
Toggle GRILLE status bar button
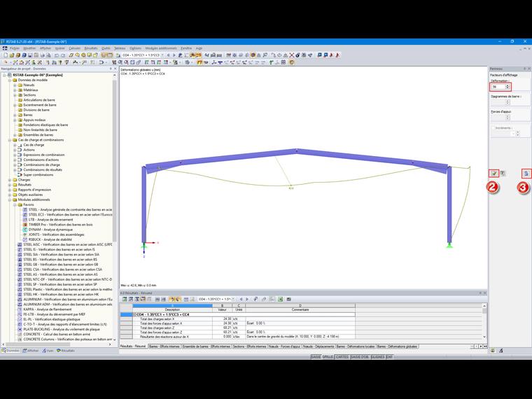[328, 357]
